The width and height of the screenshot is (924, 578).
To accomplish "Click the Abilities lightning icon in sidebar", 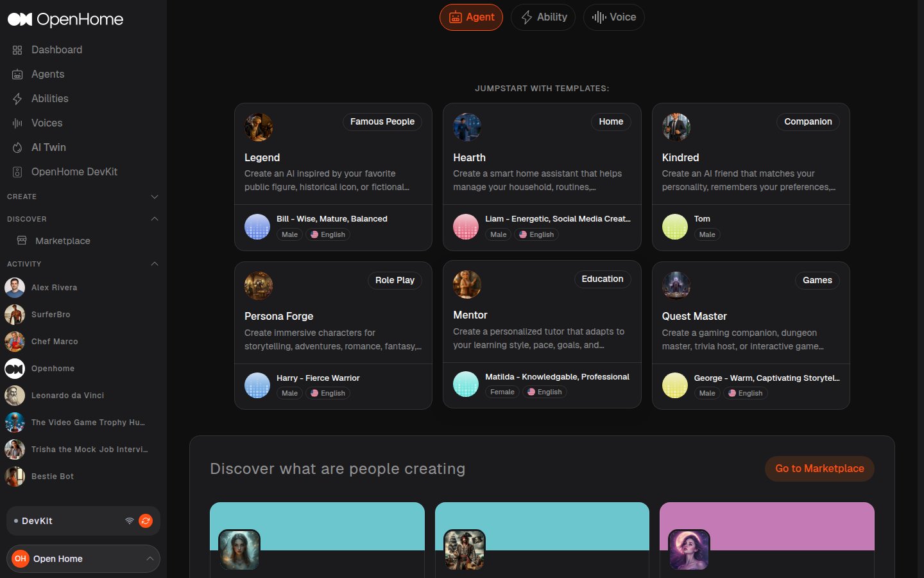I will (17, 99).
